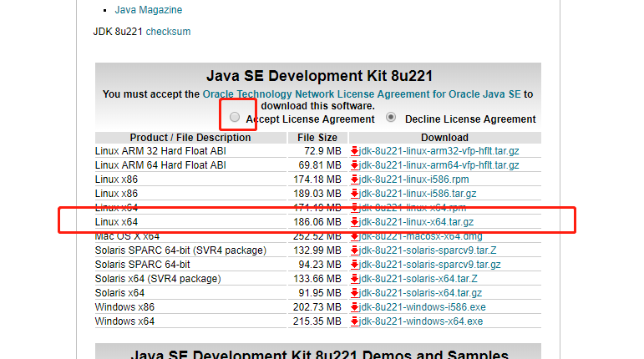
Task: Click download arrow icon for linux-i586.tar.gz
Action: coord(354,194)
